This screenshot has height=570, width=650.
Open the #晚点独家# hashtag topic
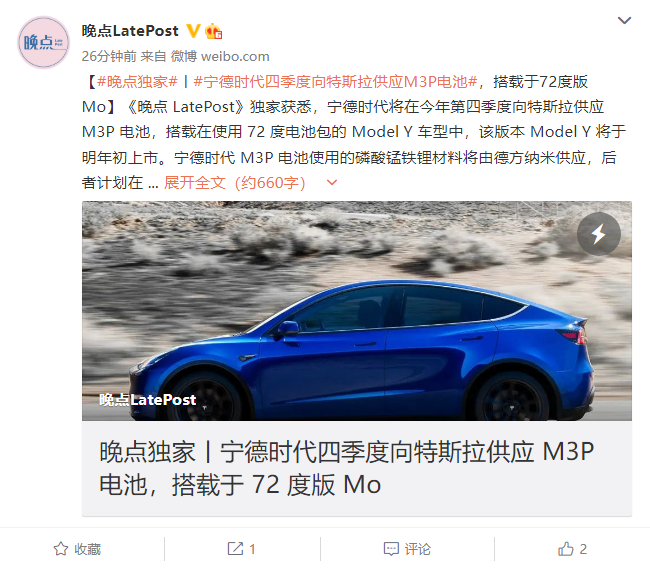pyautogui.click(x=137, y=82)
